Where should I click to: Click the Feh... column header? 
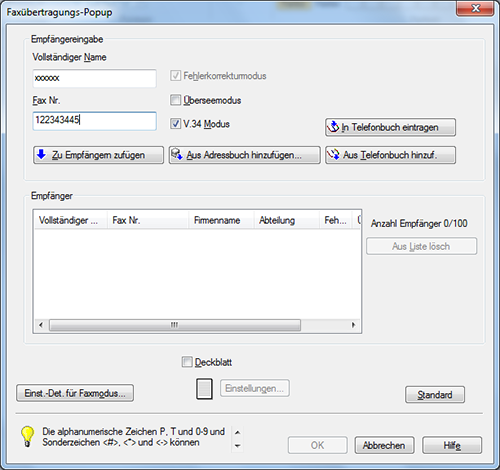[336, 220]
